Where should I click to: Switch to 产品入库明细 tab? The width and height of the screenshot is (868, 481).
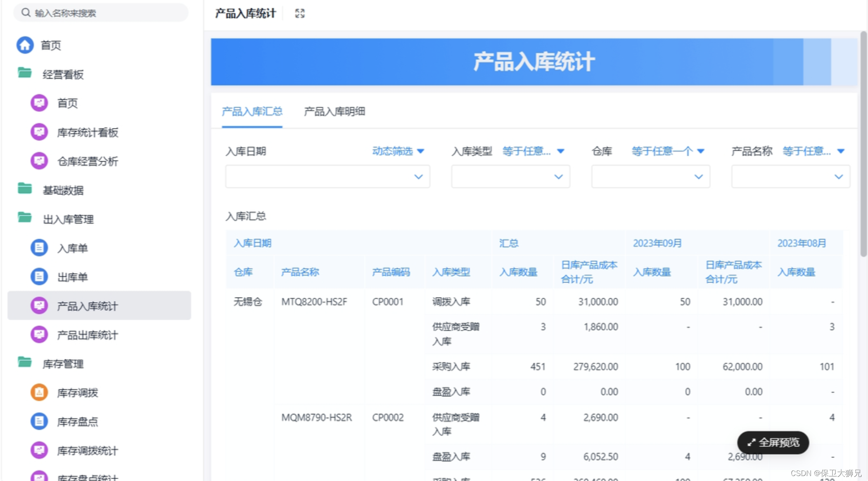pyautogui.click(x=334, y=112)
